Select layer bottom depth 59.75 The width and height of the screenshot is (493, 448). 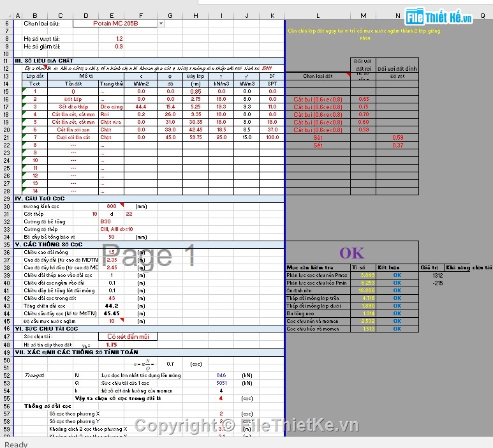[196, 137]
